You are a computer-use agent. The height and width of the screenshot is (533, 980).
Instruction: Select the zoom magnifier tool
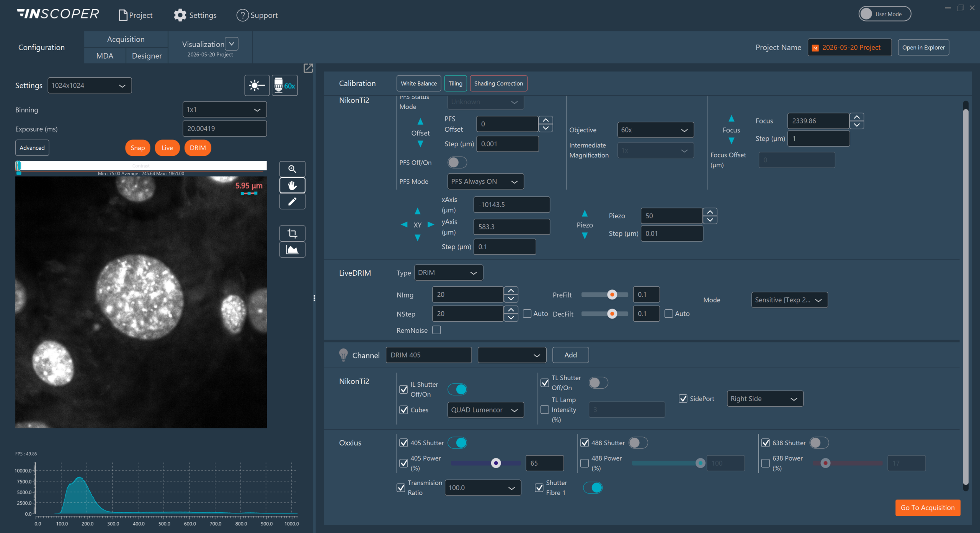(x=292, y=169)
